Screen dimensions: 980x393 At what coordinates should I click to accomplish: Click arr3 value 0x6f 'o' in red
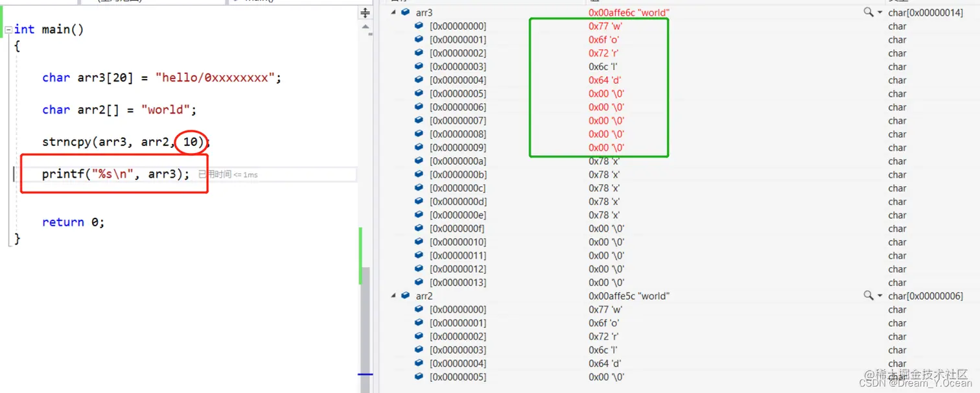(x=604, y=40)
